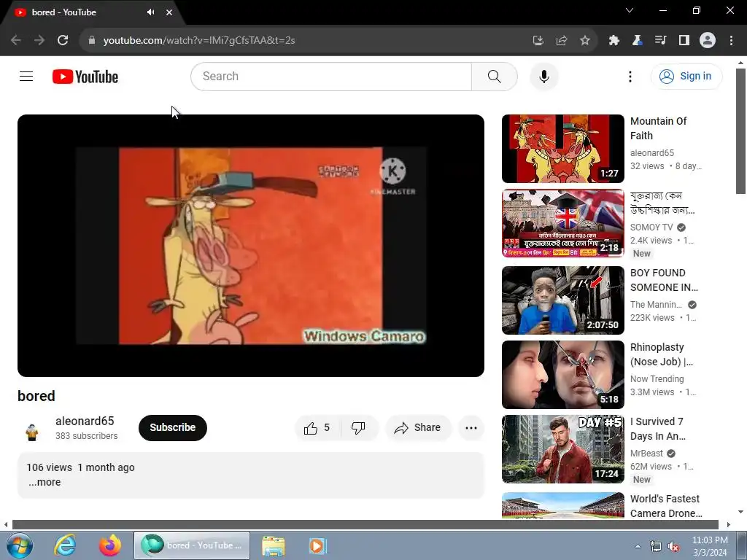Open tab search chevron

pyautogui.click(x=630, y=10)
